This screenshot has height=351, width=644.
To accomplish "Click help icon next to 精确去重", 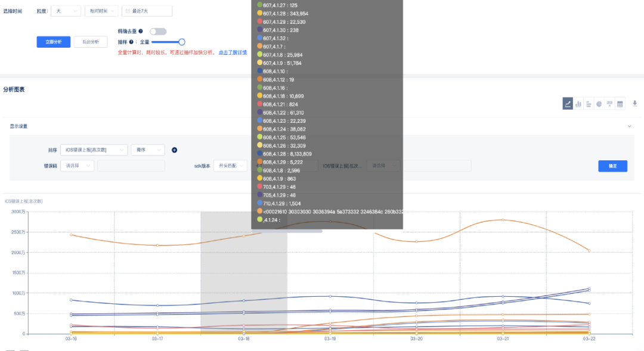I will click(141, 31).
